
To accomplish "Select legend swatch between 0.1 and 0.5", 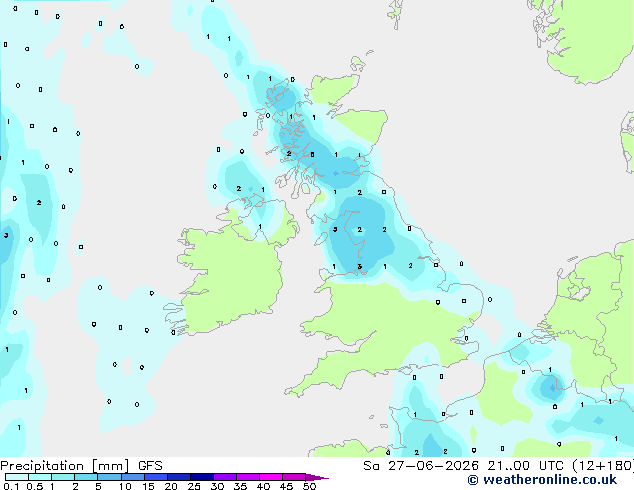I will (x=17, y=477).
